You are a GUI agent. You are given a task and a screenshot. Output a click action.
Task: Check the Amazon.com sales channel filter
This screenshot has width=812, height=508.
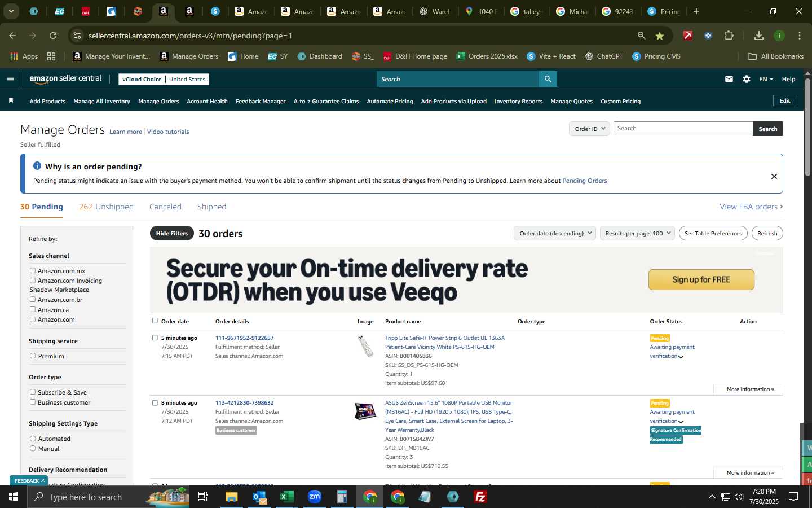[x=33, y=319]
